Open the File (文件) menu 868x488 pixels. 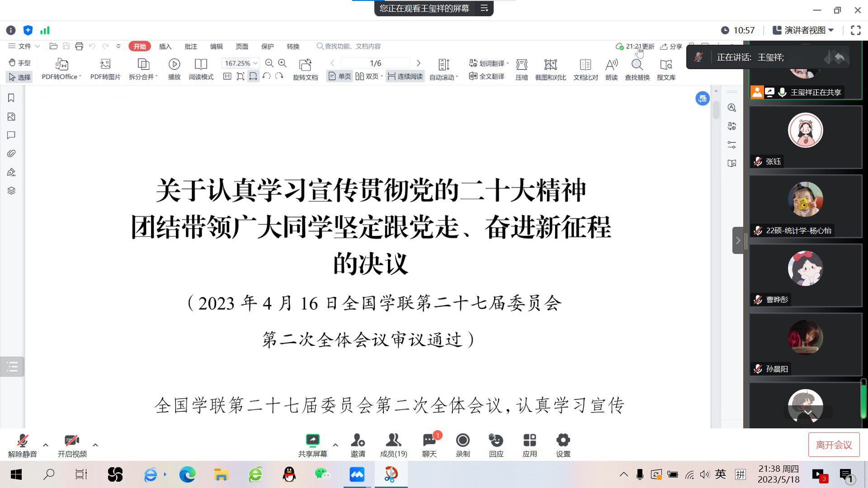[x=24, y=46]
